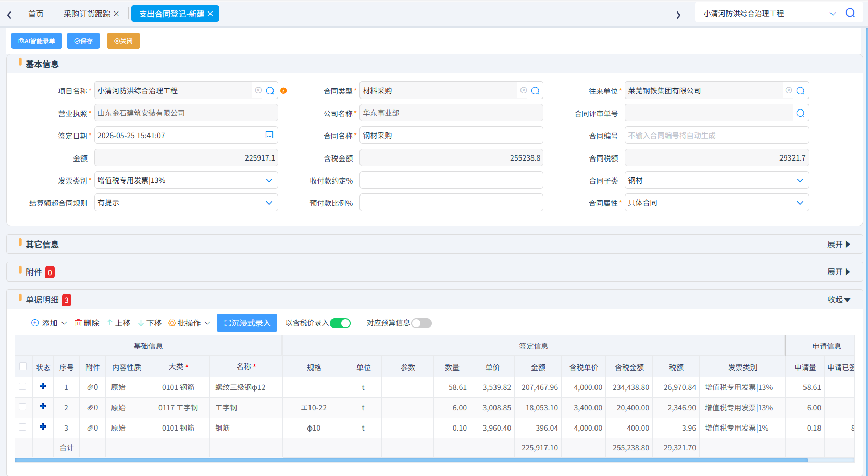Click the top-right global search icon
Image resolution: width=868 pixels, height=476 pixels.
(850, 13)
